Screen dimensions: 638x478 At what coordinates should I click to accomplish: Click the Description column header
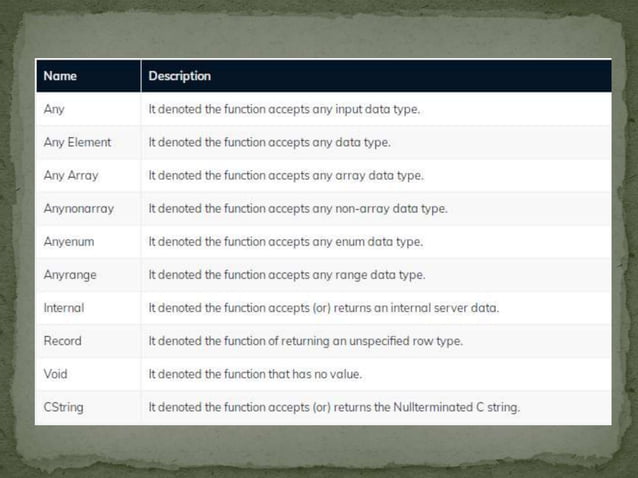[x=376, y=76]
